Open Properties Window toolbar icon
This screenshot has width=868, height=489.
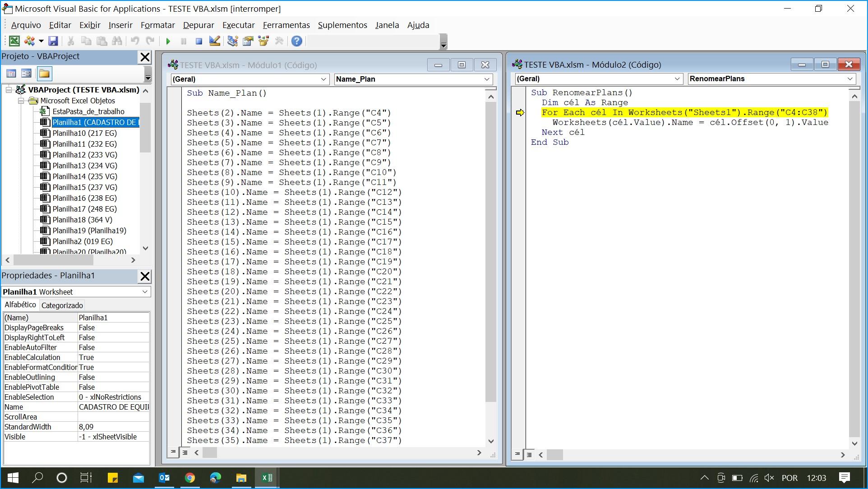[248, 41]
